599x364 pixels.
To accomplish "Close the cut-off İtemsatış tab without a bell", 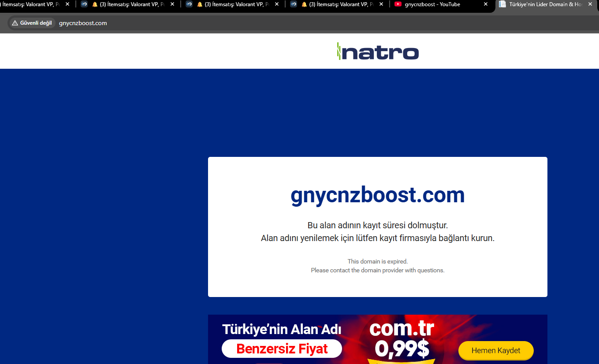I will pos(67,4).
